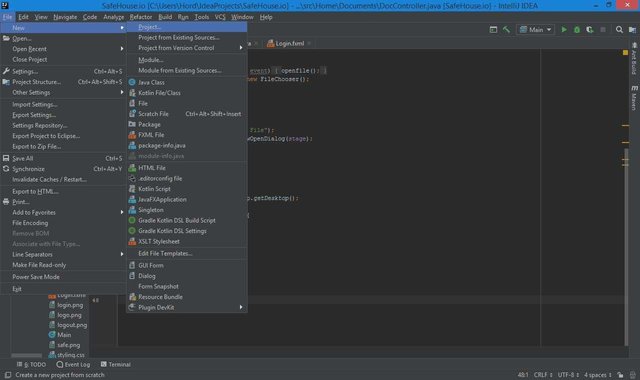Screen dimensions: 640x380
Task: Open the Navigate menu
Action: coord(65,17)
